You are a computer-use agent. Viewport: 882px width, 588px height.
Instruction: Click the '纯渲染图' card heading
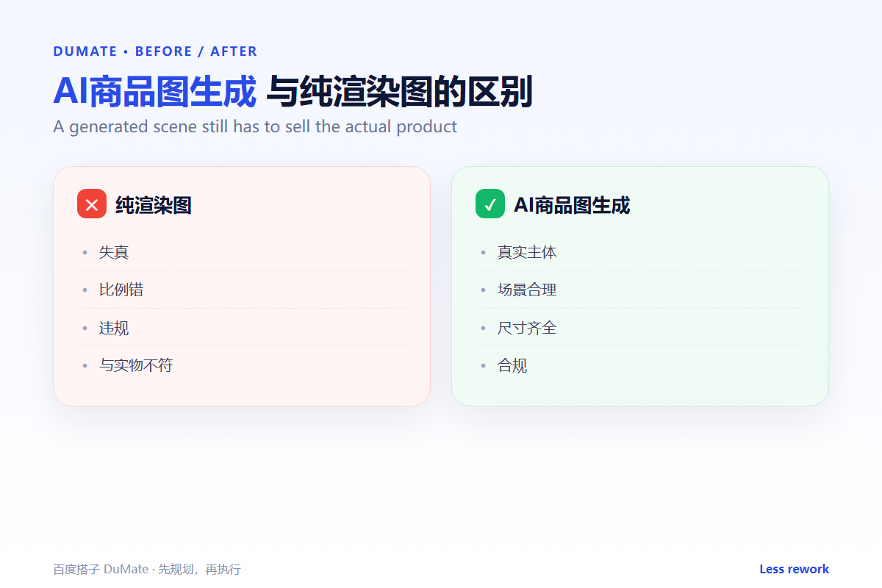click(154, 205)
